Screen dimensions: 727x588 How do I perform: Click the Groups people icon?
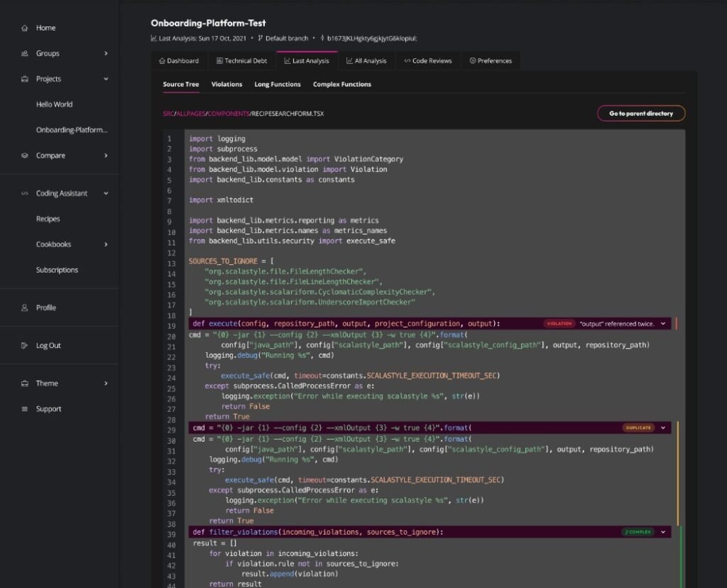[x=25, y=54]
